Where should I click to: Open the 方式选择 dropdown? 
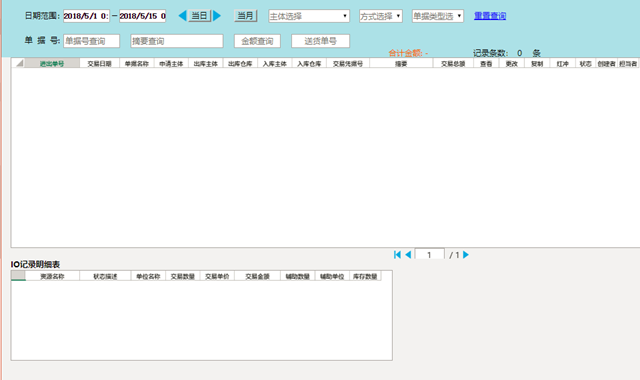tap(381, 16)
